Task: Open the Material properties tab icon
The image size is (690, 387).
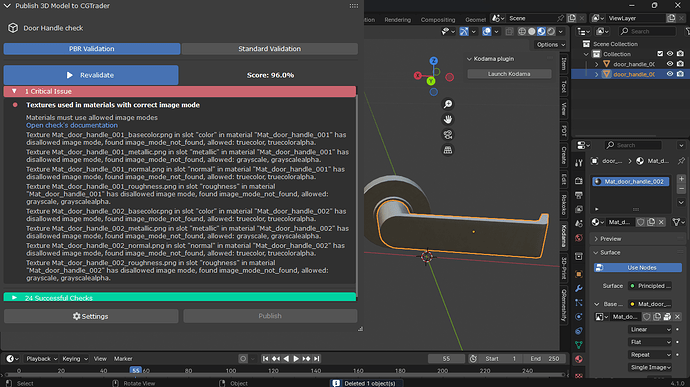Action: point(579,359)
